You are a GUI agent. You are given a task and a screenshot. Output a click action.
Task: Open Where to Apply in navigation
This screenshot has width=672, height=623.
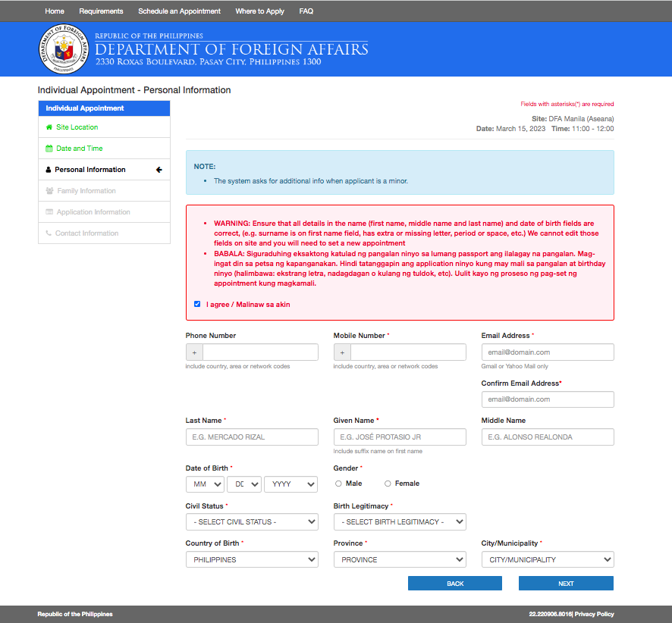tap(259, 11)
